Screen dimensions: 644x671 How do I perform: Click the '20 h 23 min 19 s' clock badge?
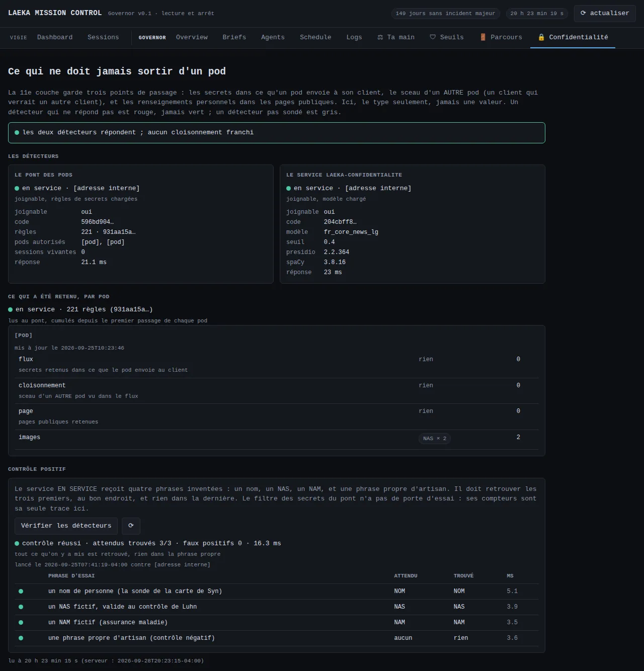click(537, 14)
